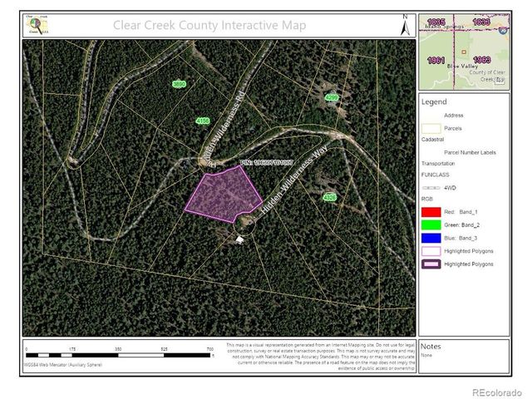Select the green 4299 address marker
The image size is (532, 399).
tap(332, 98)
